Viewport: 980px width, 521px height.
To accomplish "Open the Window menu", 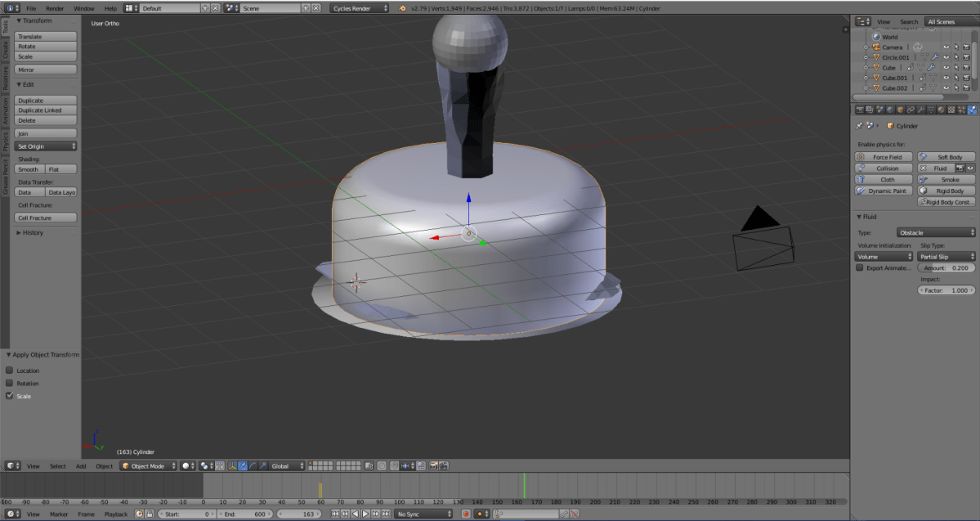I will pyautogui.click(x=83, y=9).
